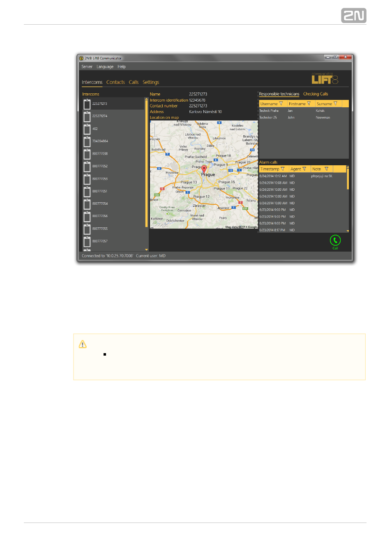Switch to the Settings tab
The width and height of the screenshot is (392, 555).
coord(151,82)
